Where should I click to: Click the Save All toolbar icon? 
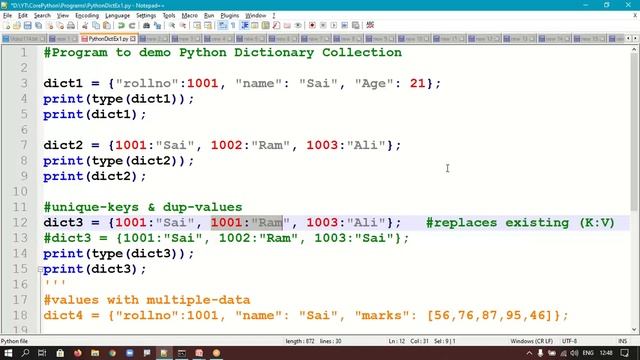[x=39, y=25]
